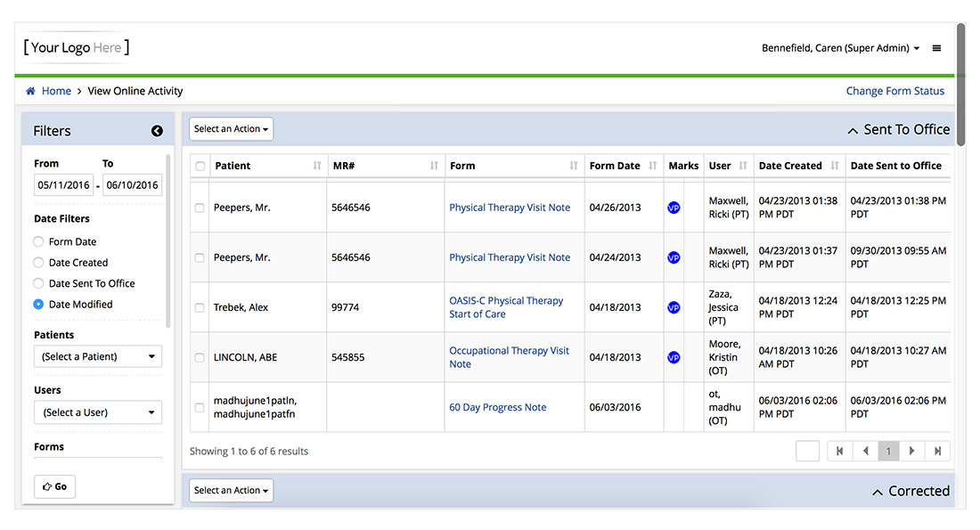Open the Select a Patient dropdown
Viewport: 980px width, 530px height.
98,356
